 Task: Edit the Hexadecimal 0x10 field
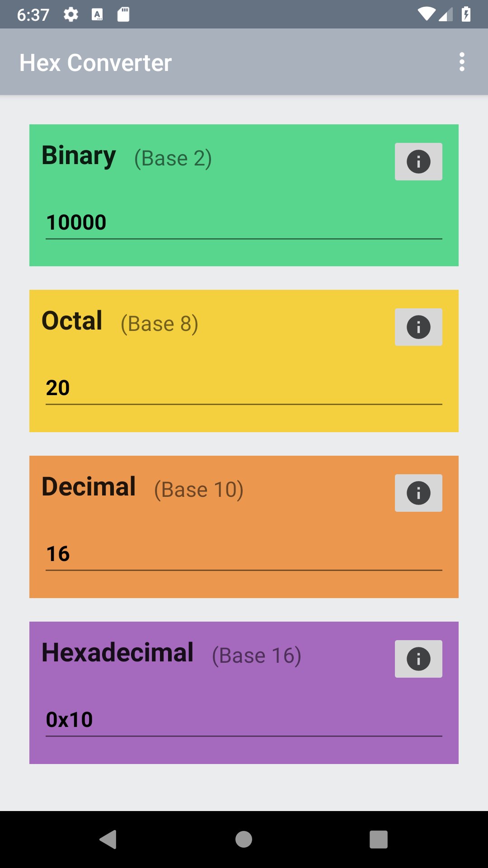(244, 720)
